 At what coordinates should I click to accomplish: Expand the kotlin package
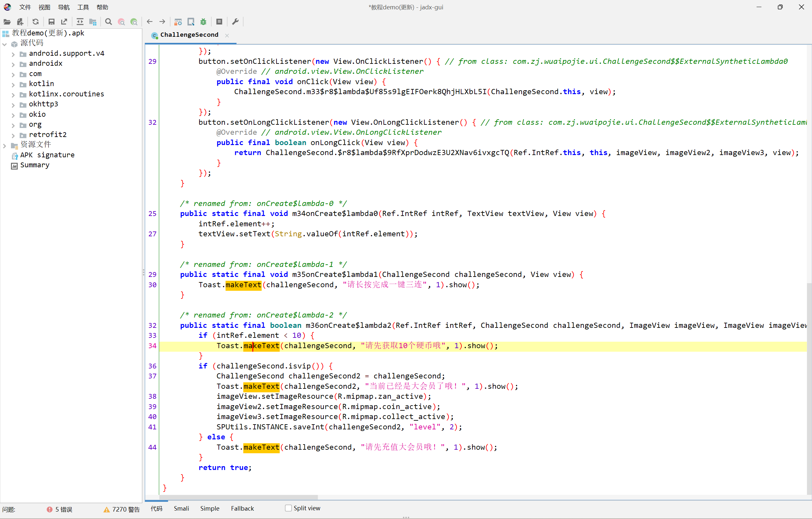(x=13, y=84)
